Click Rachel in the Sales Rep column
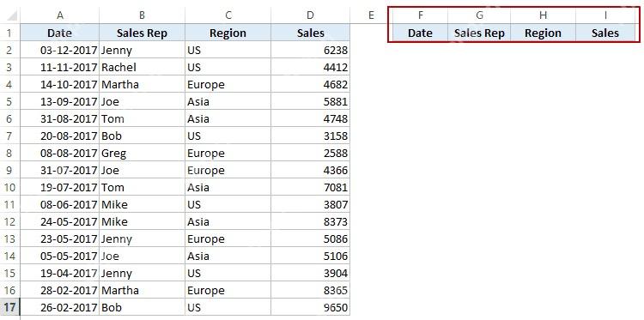The image size is (644, 320). pyautogui.click(x=142, y=67)
